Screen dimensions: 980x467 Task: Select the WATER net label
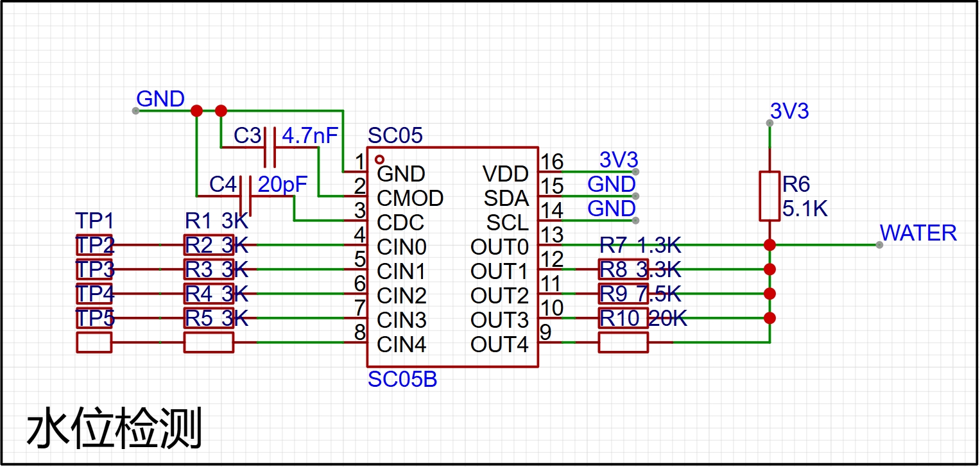coord(918,233)
